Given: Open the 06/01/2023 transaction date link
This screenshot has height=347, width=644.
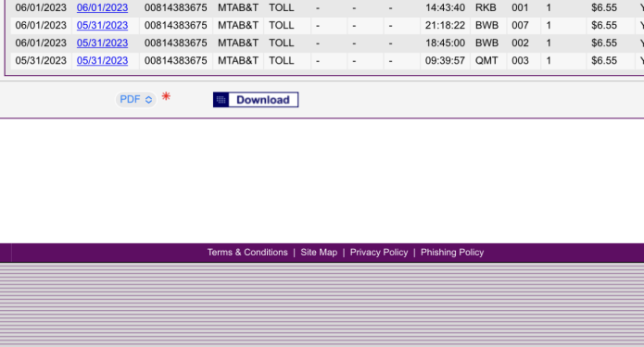Looking at the screenshot, I should pyautogui.click(x=102, y=7).
